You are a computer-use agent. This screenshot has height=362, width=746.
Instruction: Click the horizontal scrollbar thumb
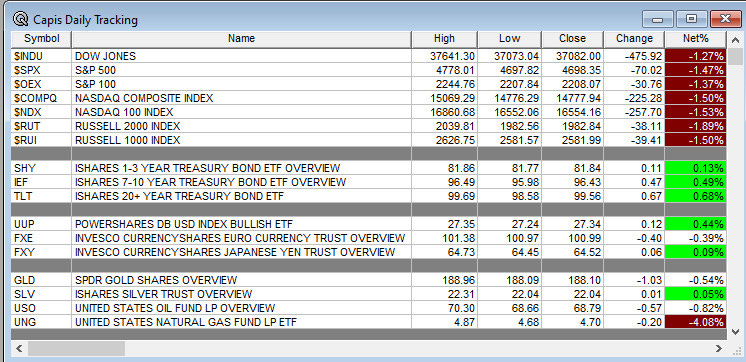pos(77,349)
